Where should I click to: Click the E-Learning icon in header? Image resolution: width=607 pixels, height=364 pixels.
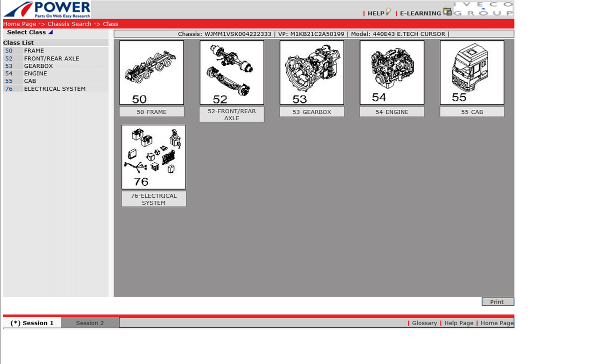[x=447, y=12]
